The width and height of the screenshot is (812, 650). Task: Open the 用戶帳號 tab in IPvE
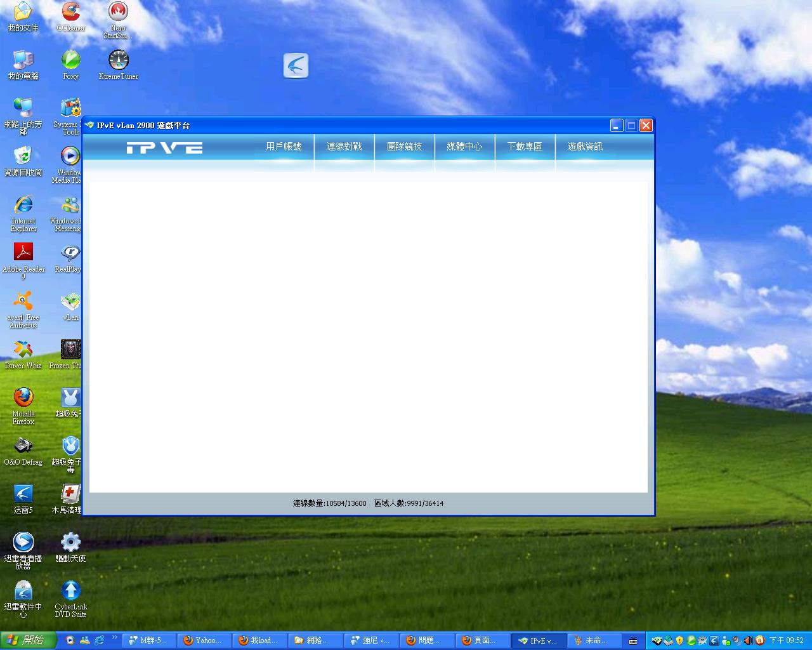point(284,147)
